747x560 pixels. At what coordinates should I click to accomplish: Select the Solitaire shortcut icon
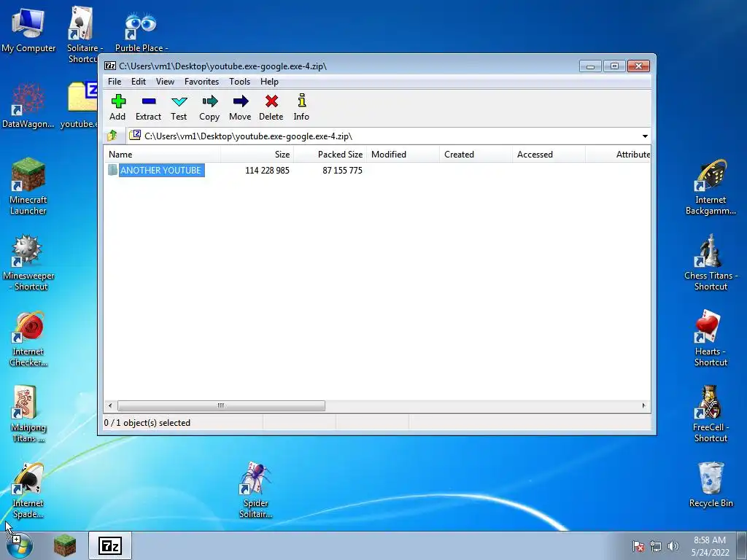82,34
